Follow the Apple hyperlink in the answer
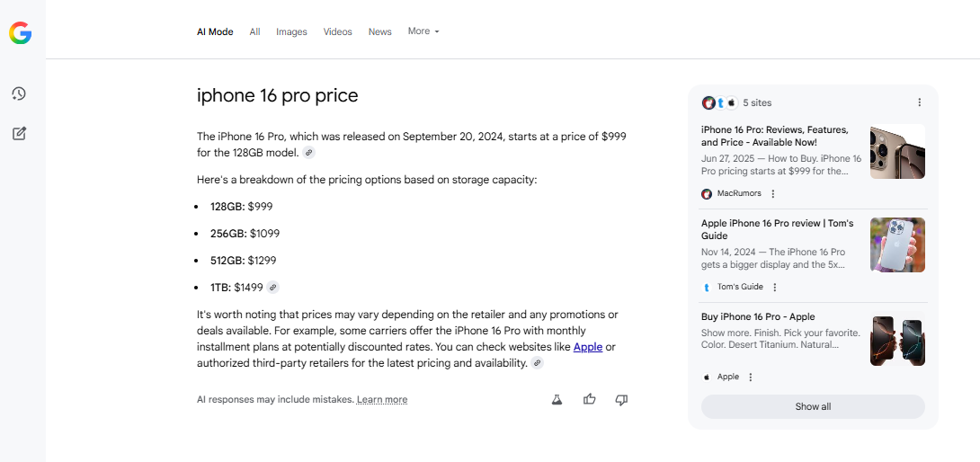 point(588,347)
